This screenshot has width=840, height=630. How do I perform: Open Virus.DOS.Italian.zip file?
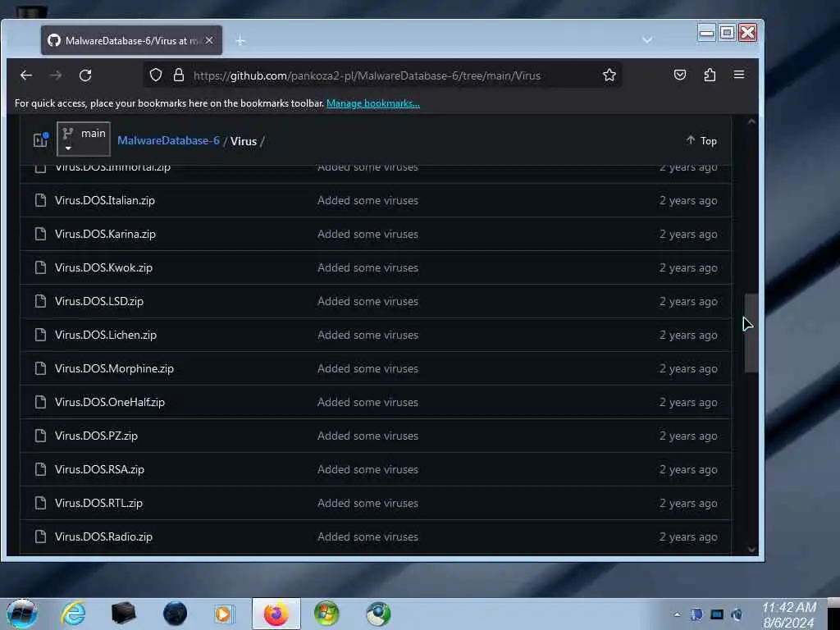pyautogui.click(x=104, y=200)
